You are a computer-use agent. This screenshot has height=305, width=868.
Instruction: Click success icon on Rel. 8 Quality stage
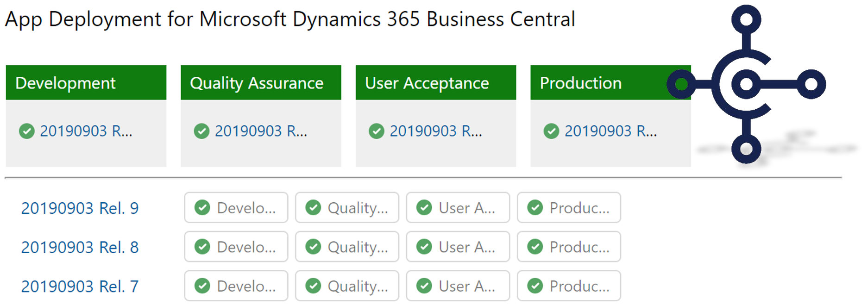pyautogui.click(x=313, y=247)
